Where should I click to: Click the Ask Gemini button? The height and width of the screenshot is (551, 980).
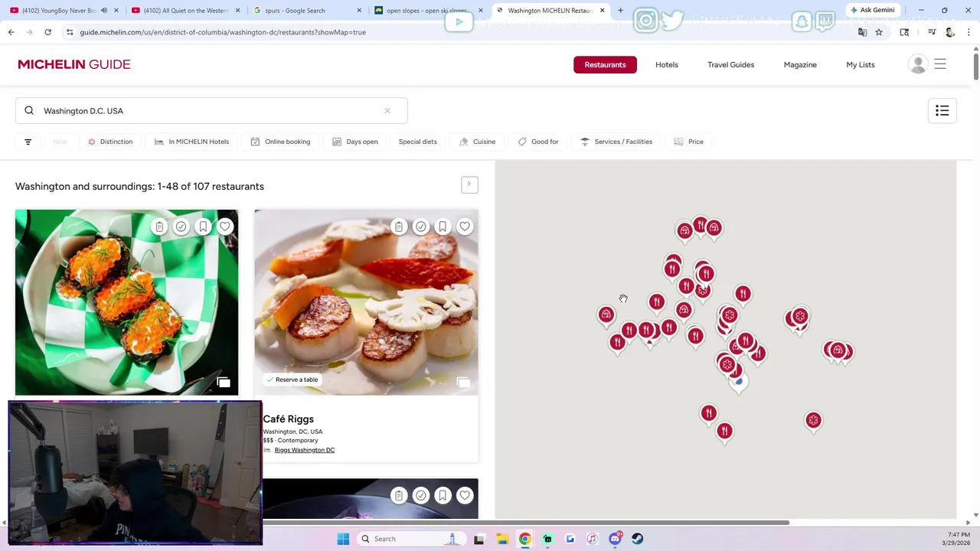(873, 10)
